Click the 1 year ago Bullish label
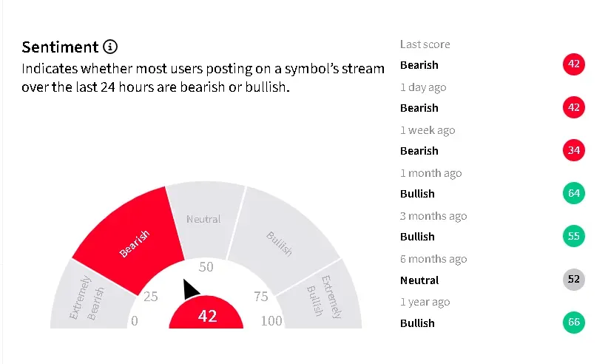Image resolution: width=608 pixels, height=364 pixels. (x=417, y=323)
